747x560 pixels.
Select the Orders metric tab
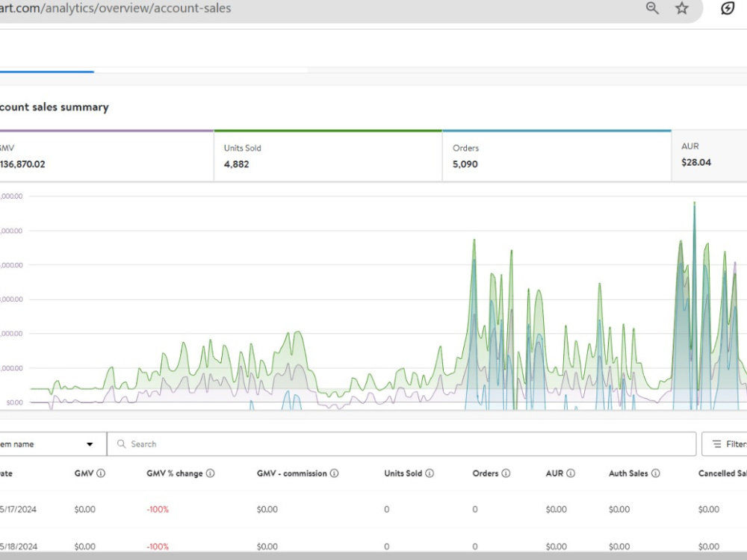[x=557, y=156]
